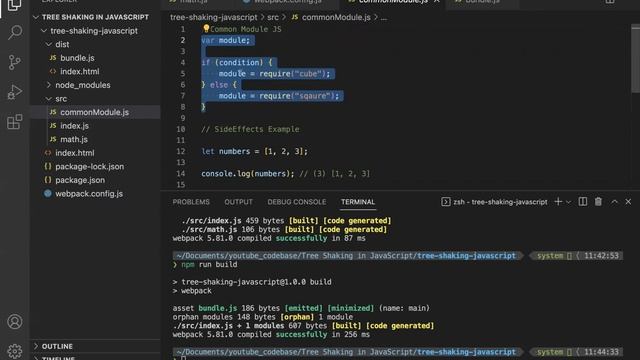Image resolution: width=640 pixels, height=360 pixels.
Task: Click src in the breadcrumb path
Action: (273, 17)
